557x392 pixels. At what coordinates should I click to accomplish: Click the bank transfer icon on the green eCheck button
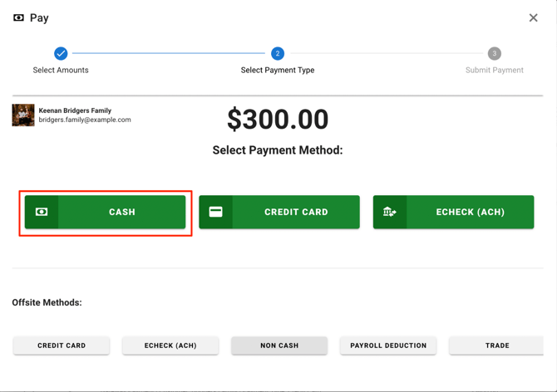[x=389, y=212]
